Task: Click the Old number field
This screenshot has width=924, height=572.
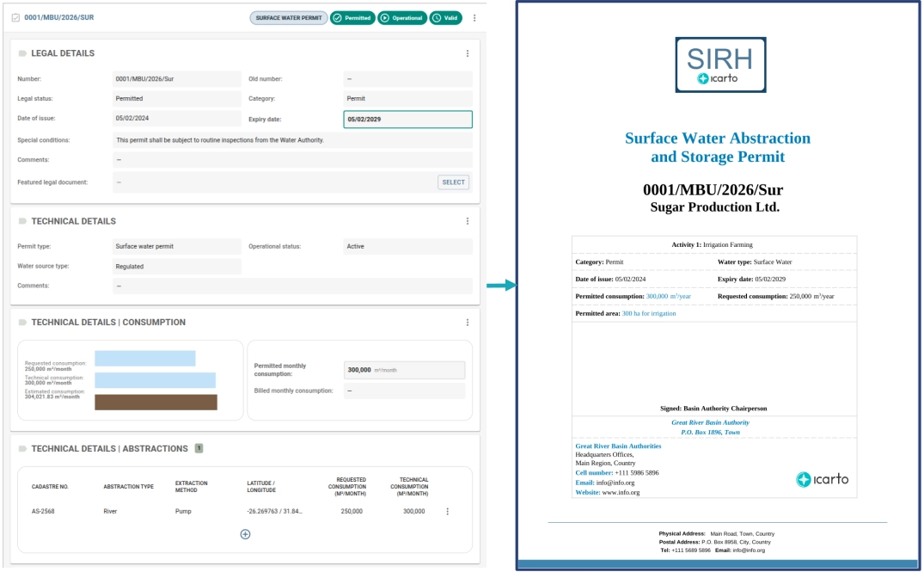Action: point(407,79)
